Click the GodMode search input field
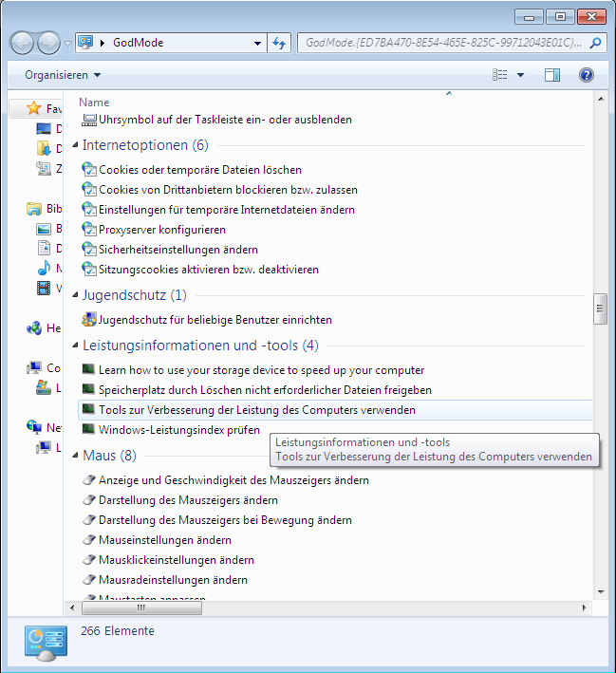 point(441,44)
